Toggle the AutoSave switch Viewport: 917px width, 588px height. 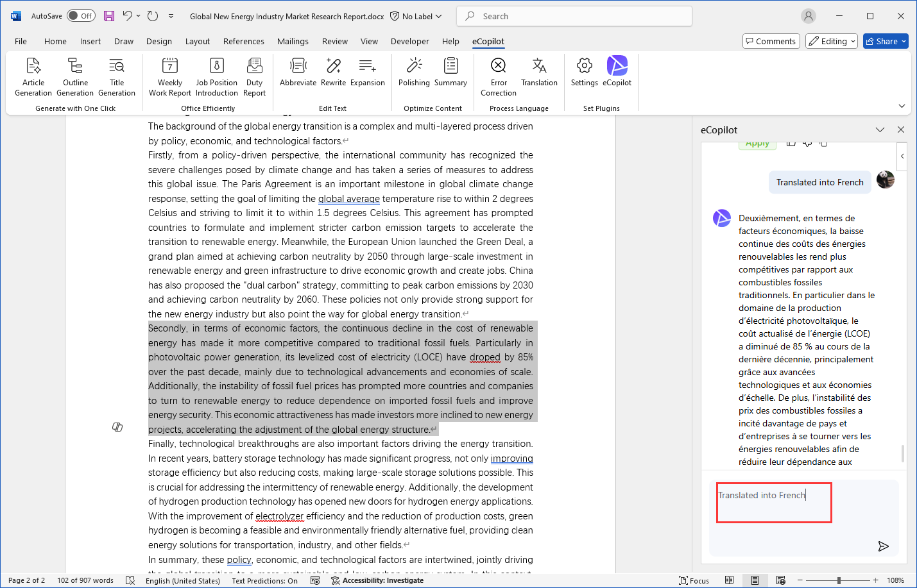pos(81,16)
